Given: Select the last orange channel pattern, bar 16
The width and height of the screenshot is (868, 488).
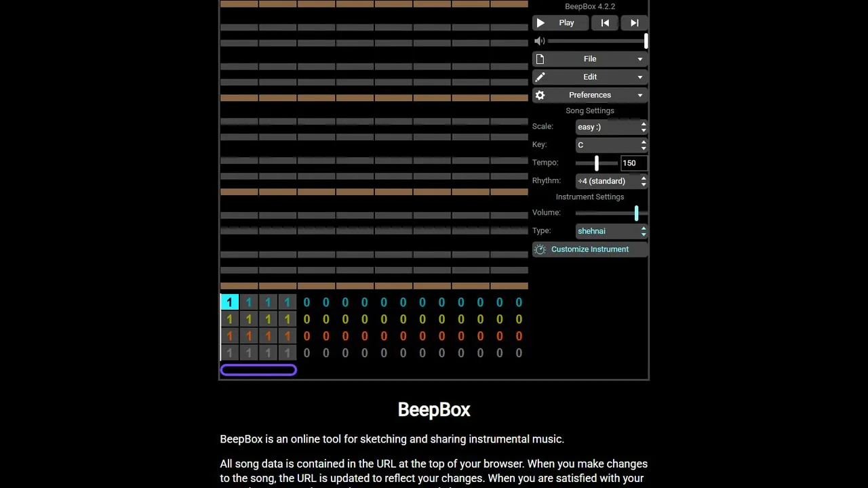Looking at the screenshot, I should tap(519, 336).
